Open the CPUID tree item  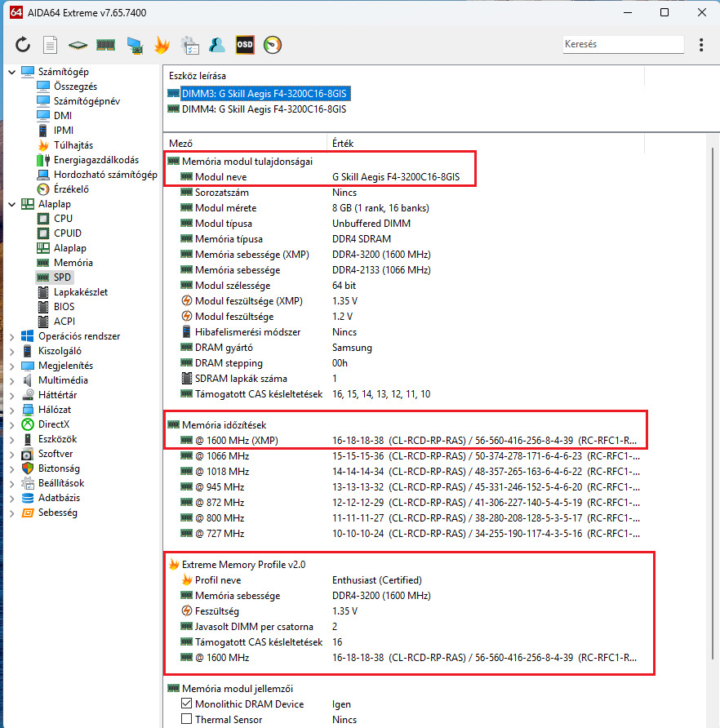68,233
